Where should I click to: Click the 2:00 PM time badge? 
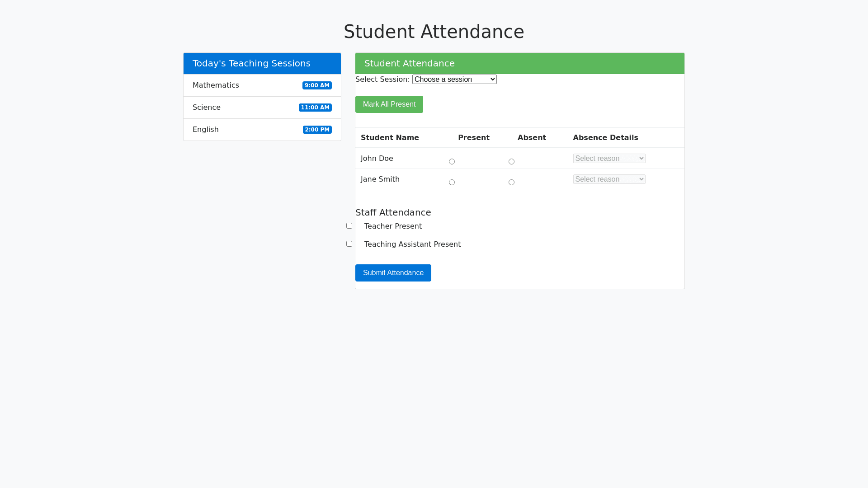(x=317, y=130)
